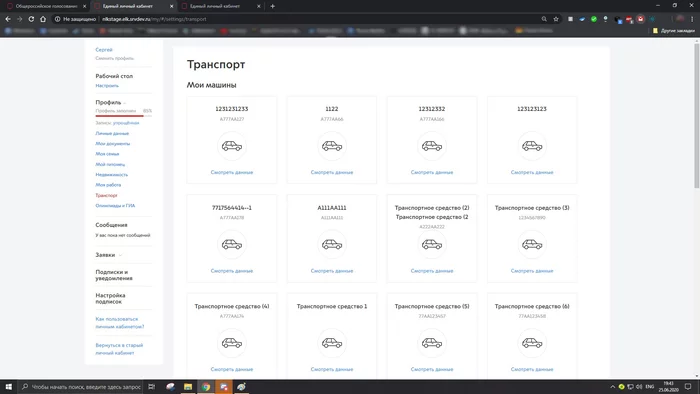The width and height of the screenshot is (700, 394).
Task: Click the browser address bar URL
Action: click(x=154, y=19)
